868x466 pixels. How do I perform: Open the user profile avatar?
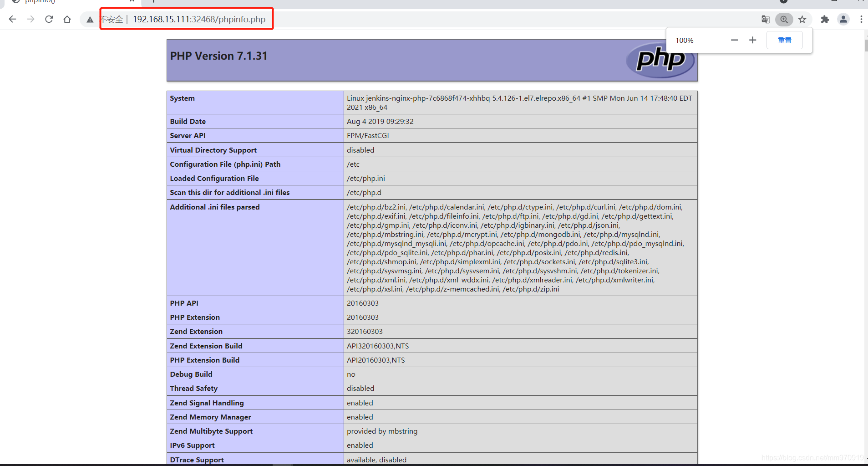click(843, 19)
